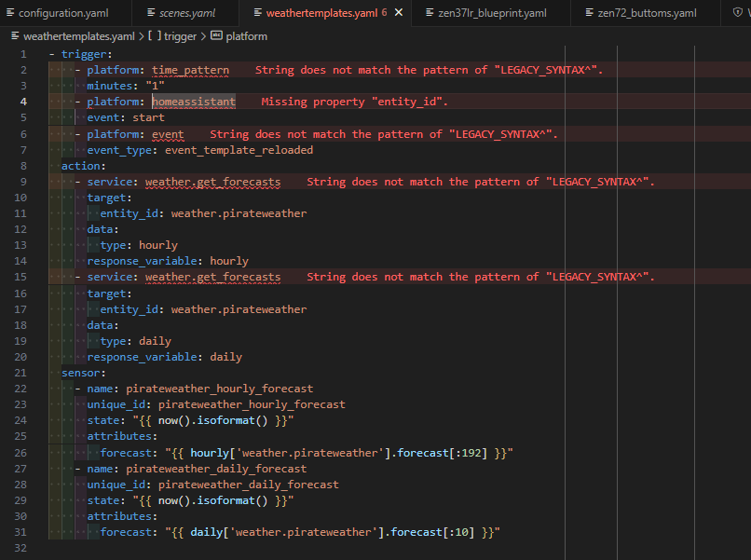Open the scenes.yaml tab
The height and width of the screenshot is (560, 751).
click(x=187, y=13)
